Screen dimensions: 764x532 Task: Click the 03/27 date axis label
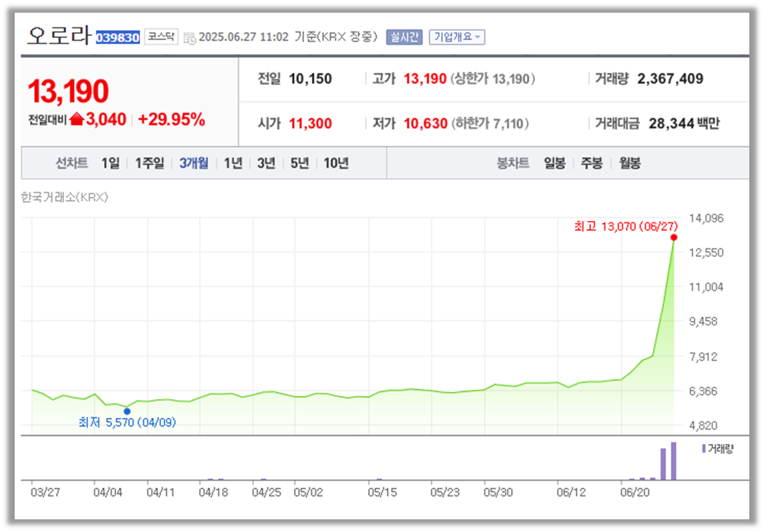45,493
